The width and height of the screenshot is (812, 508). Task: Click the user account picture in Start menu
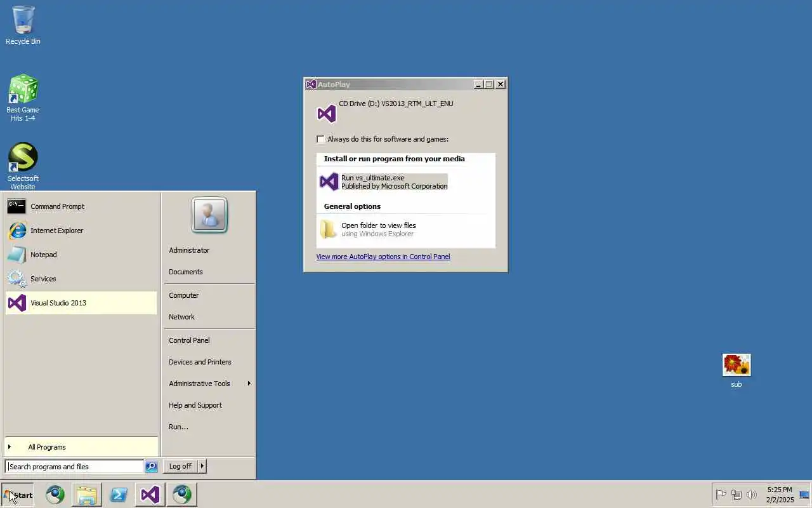[x=209, y=215]
